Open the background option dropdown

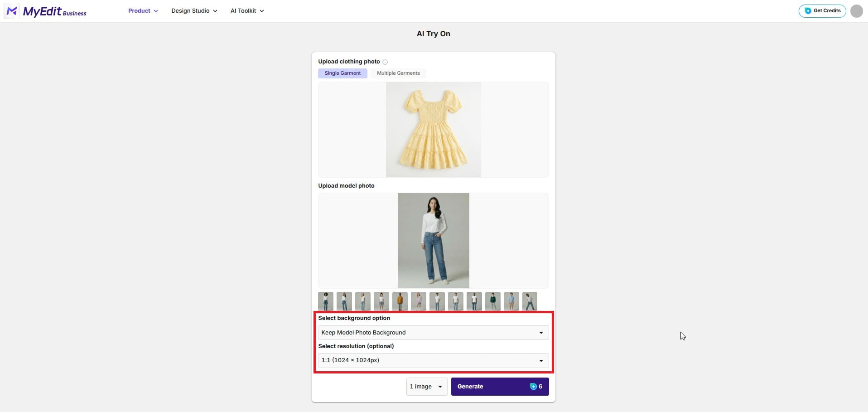pyautogui.click(x=433, y=332)
